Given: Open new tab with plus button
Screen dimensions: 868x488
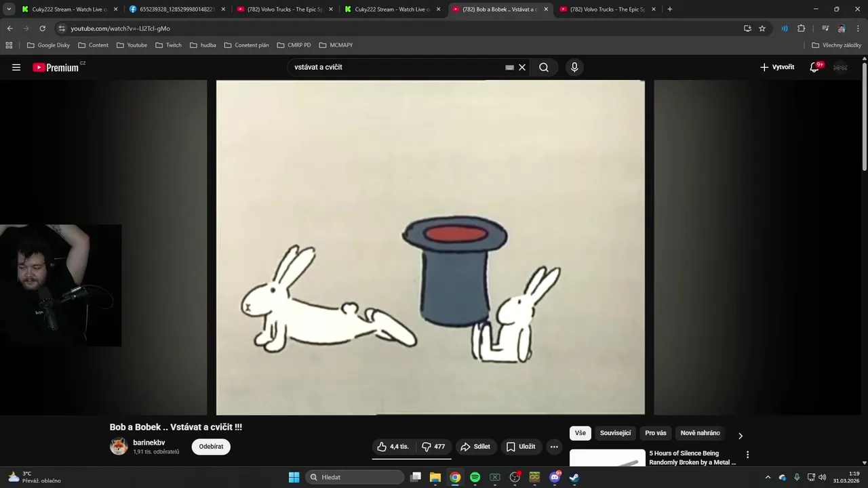Looking at the screenshot, I should click(x=669, y=9).
